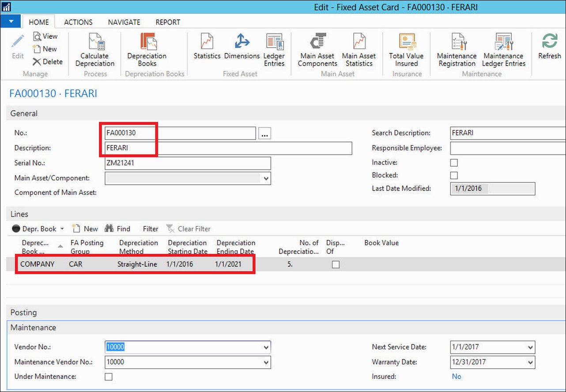This screenshot has height=392, width=566.
Task: Switch to the REPORT ribbon tab
Action: pos(168,22)
